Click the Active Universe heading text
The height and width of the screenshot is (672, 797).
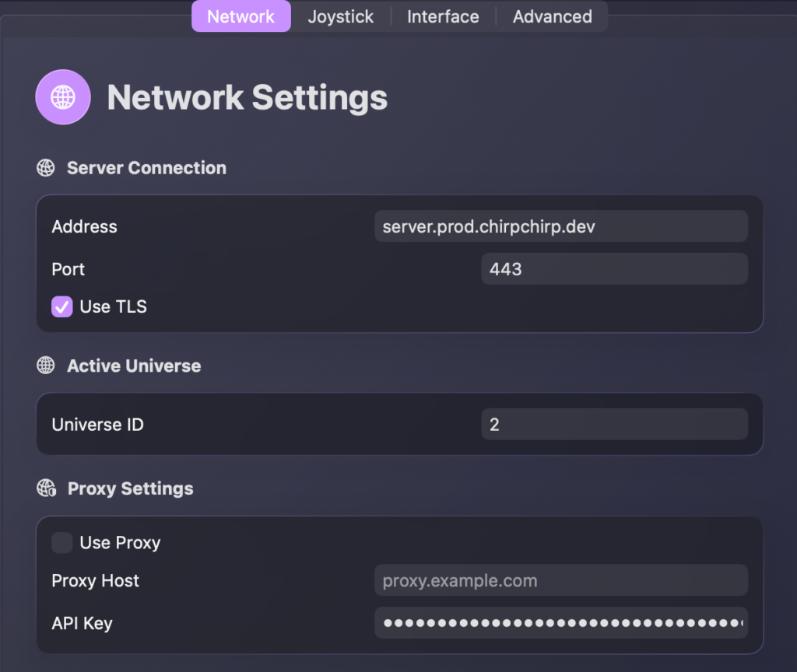[x=134, y=366]
